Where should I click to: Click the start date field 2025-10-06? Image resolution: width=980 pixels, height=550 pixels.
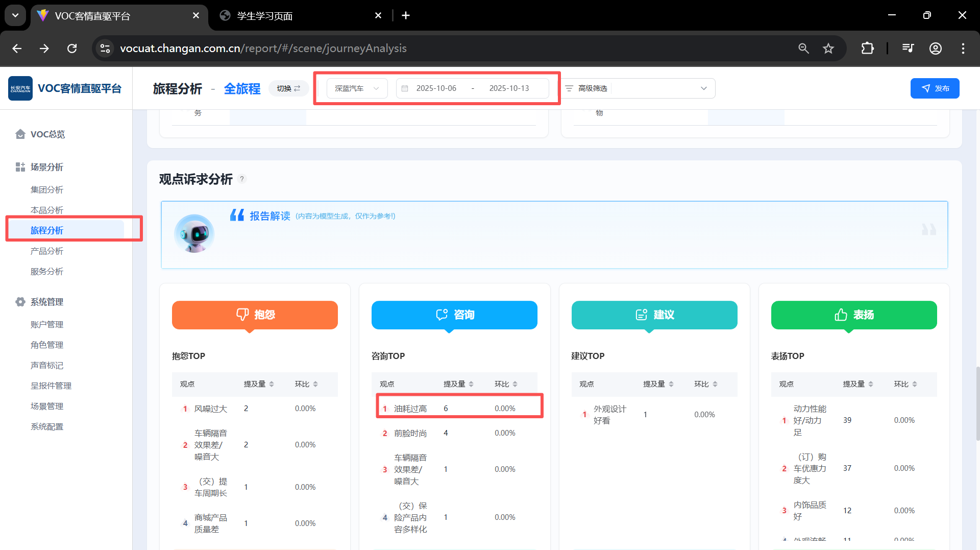point(436,88)
